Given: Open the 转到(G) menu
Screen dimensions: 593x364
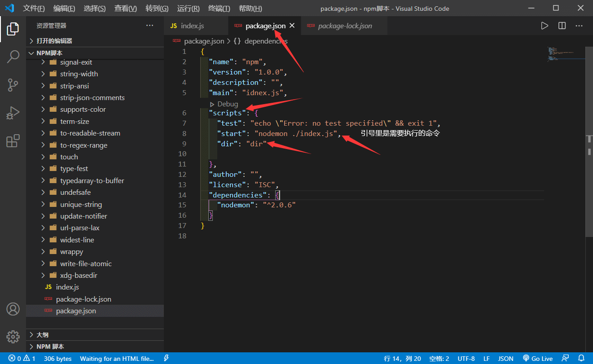Looking at the screenshot, I should (157, 9).
